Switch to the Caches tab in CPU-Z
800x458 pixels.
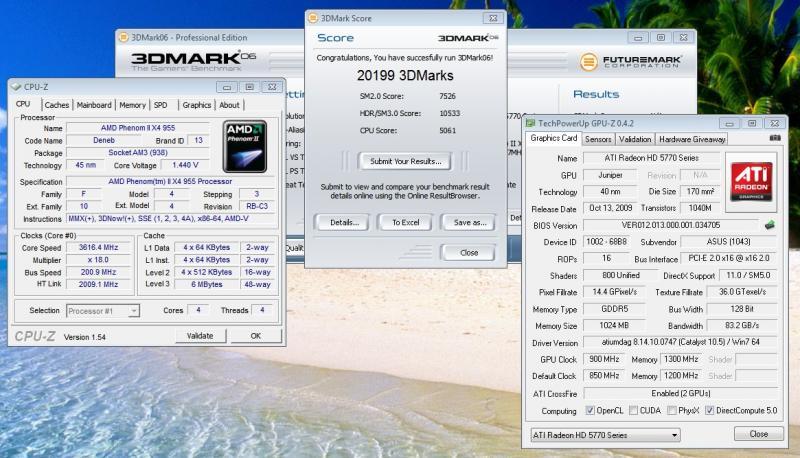[x=57, y=105]
